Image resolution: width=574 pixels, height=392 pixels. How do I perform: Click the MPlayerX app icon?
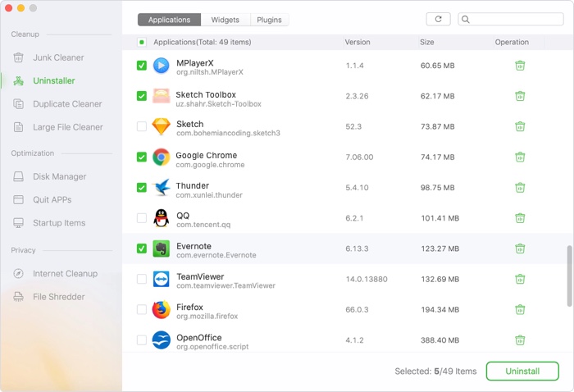coord(161,66)
